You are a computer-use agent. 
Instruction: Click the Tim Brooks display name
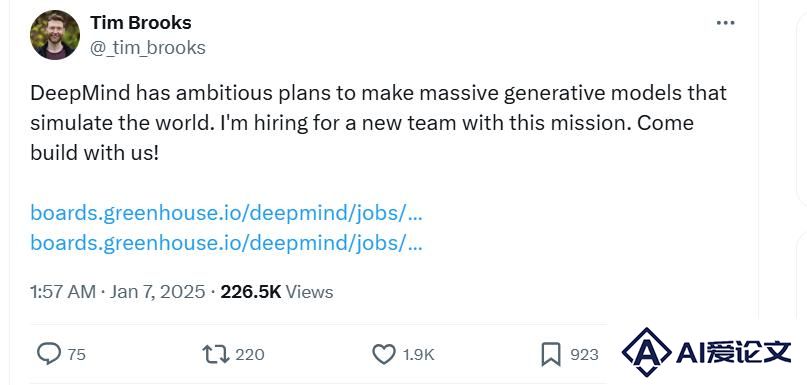point(141,22)
